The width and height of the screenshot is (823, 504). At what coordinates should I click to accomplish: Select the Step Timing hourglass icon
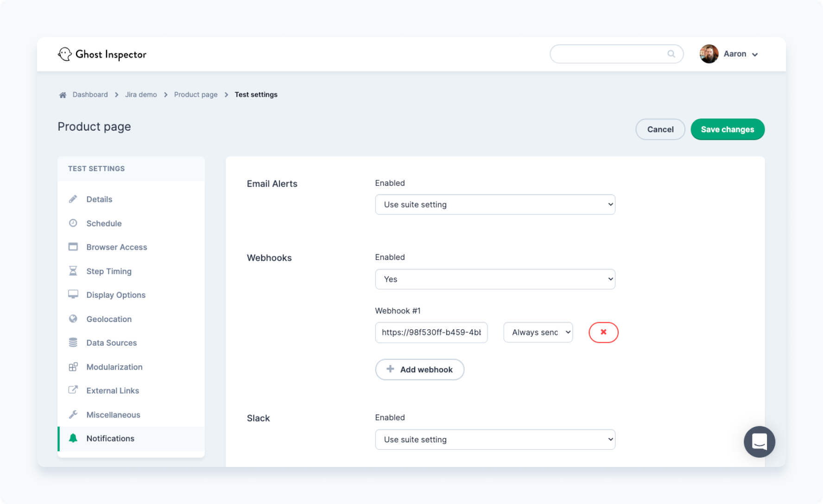coord(73,271)
